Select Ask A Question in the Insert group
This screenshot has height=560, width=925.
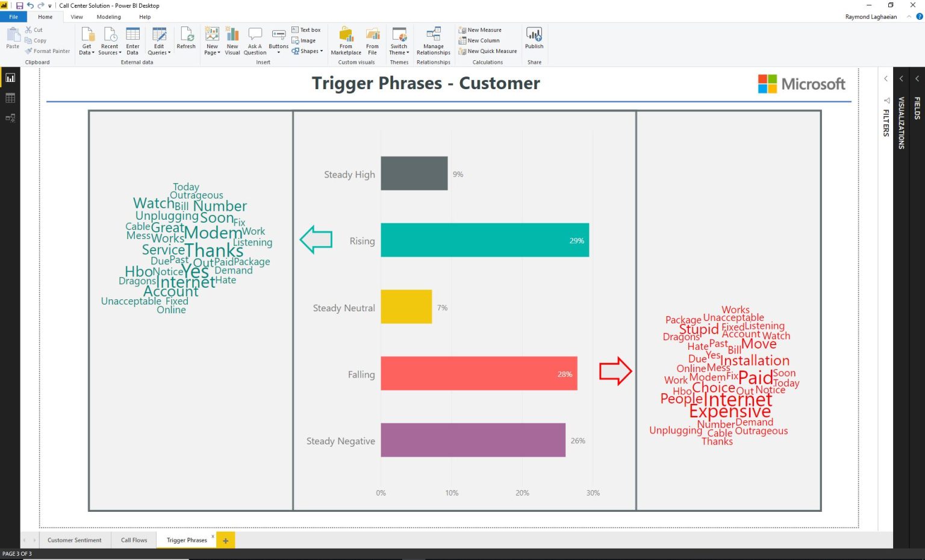[x=255, y=40]
